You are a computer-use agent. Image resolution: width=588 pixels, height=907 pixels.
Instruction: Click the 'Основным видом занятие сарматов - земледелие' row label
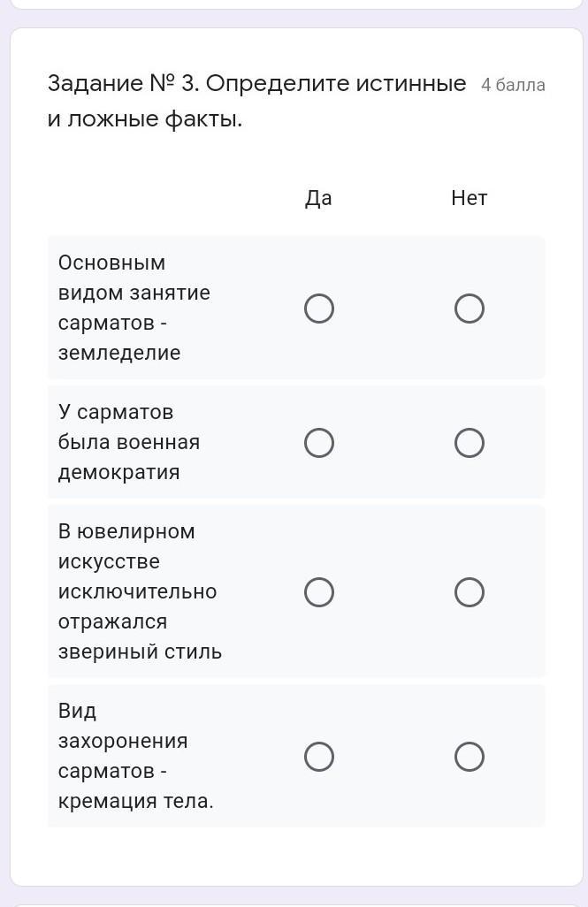(134, 308)
